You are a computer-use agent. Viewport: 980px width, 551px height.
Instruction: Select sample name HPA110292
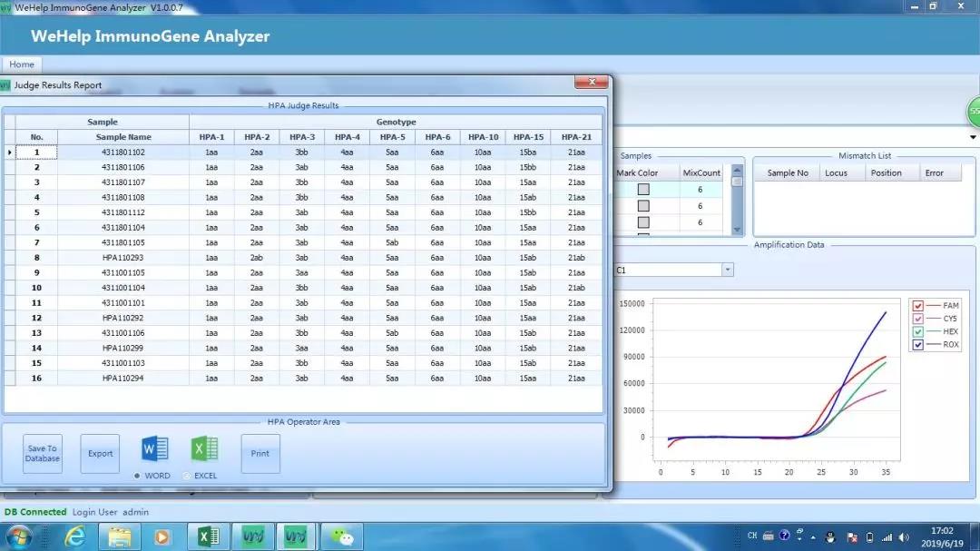(123, 318)
